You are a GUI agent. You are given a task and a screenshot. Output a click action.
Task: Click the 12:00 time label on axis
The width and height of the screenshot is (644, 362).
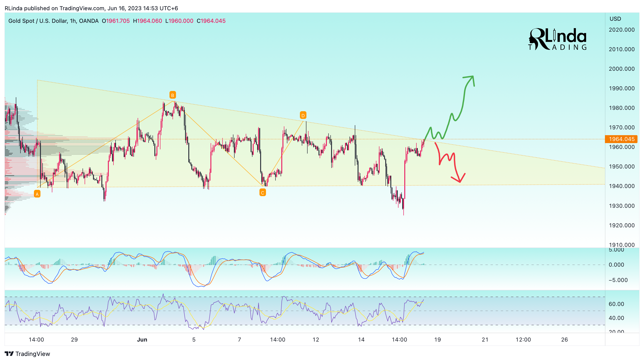(x=523, y=339)
